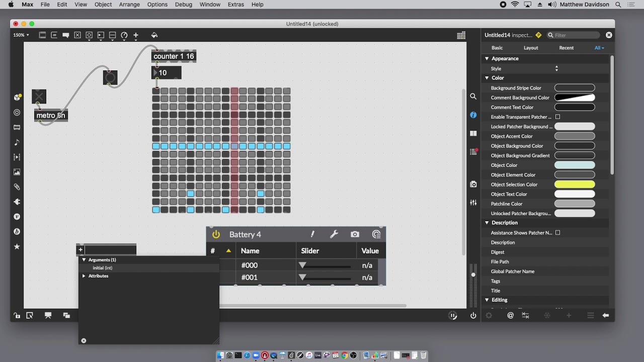Click the #000 slider in Battery 4
This screenshot has width=644, height=362.
[x=326, y=265]
